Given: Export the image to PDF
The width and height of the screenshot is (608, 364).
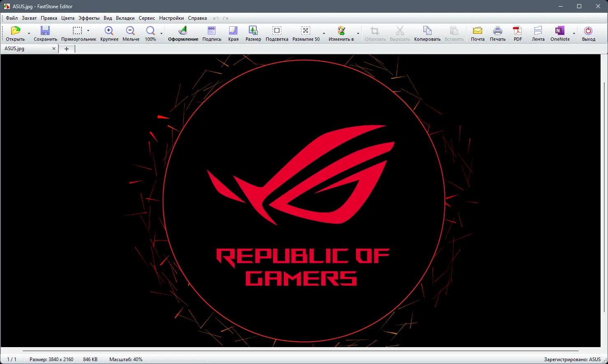Looking at the screenshot, I should coord(517,33).
